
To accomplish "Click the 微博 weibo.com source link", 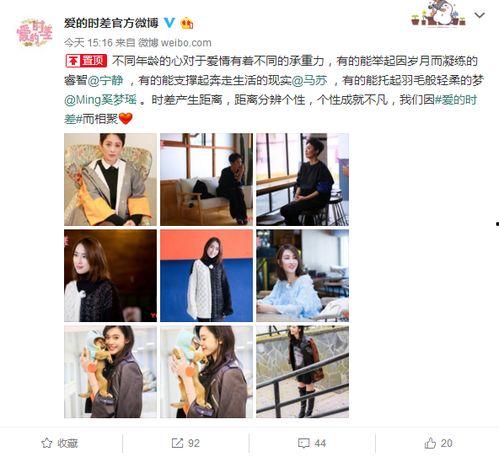I will tap(175, 43).
